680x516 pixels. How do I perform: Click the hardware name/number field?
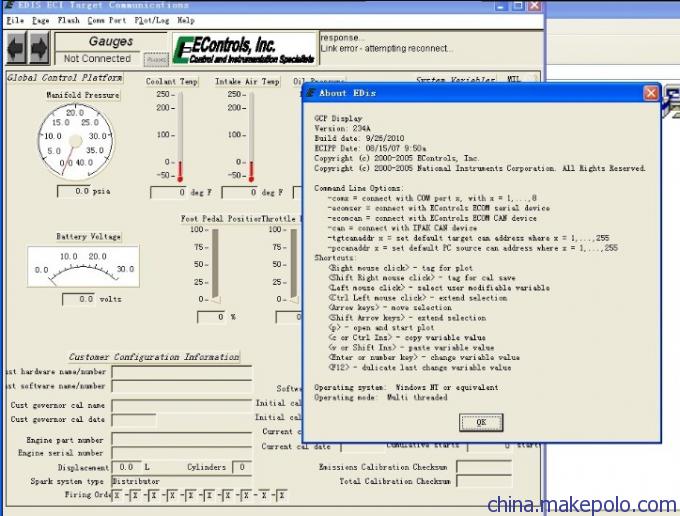click(x=182, y=372)
